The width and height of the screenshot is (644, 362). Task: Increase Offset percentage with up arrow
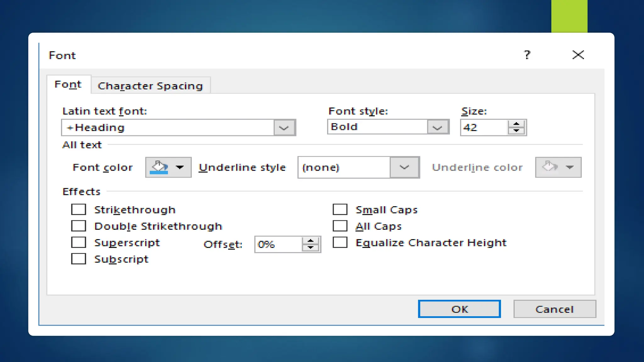point(310,241)
